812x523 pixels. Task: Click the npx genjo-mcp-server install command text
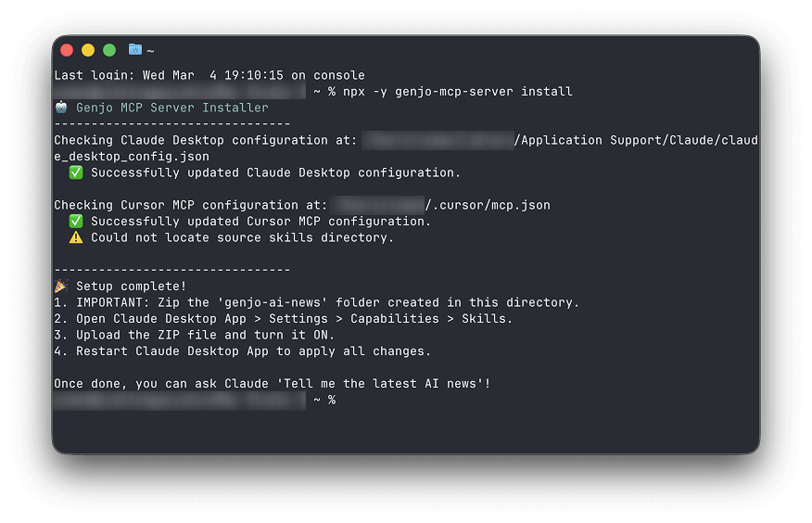point(458,92)
